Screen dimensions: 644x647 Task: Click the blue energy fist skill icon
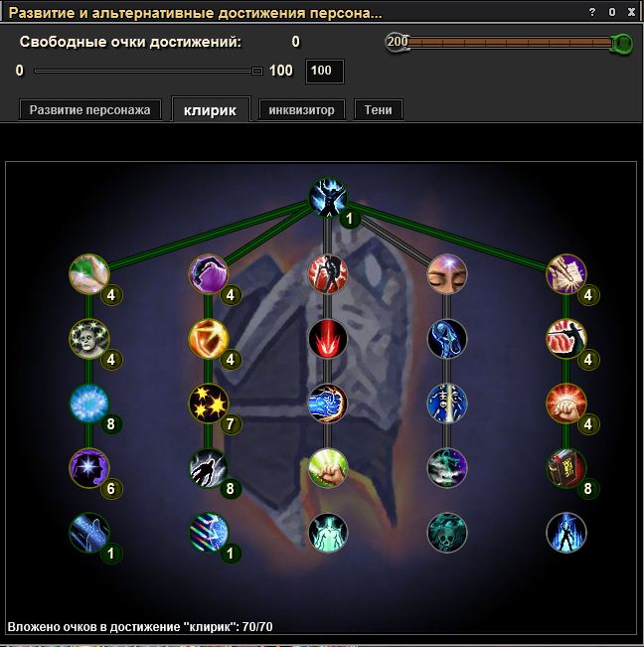click(328, 404)
